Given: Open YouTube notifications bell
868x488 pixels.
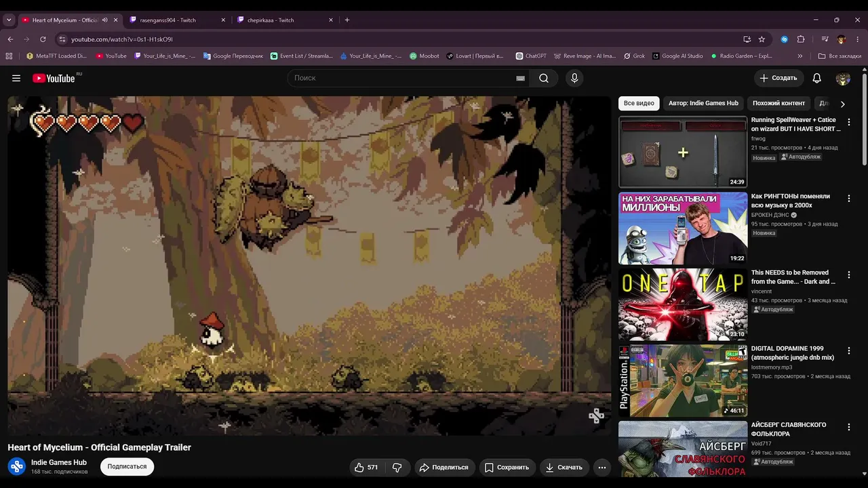Looking at the screenshot, I should [x=816, y=78].
